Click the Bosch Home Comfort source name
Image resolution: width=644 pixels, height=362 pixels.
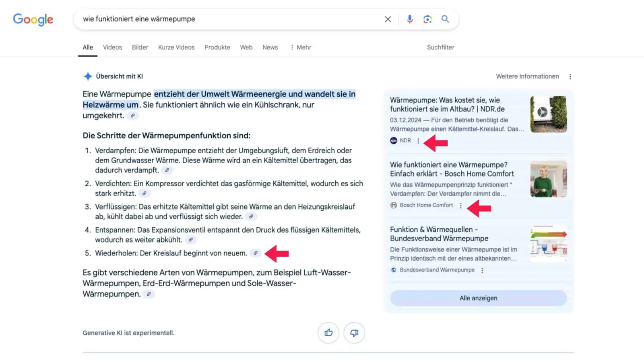[x=426, y=205]
